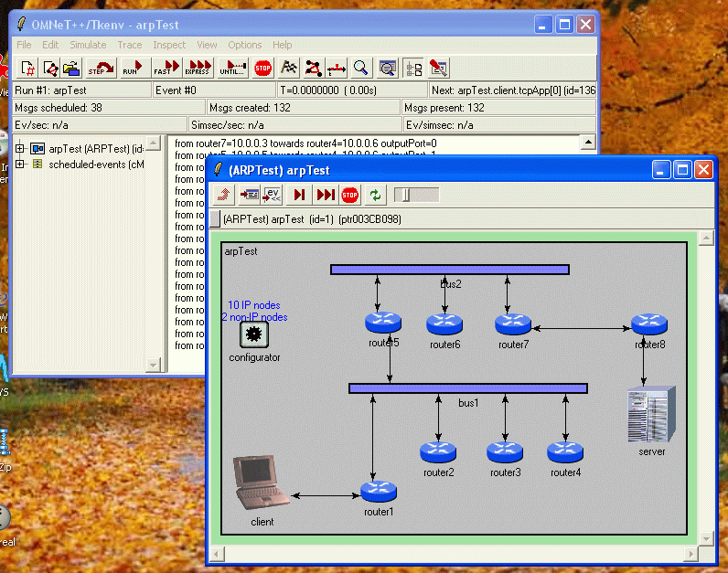The image size is (728, 573).
Task: Click the find objects window icon
Action: (387, 69)
